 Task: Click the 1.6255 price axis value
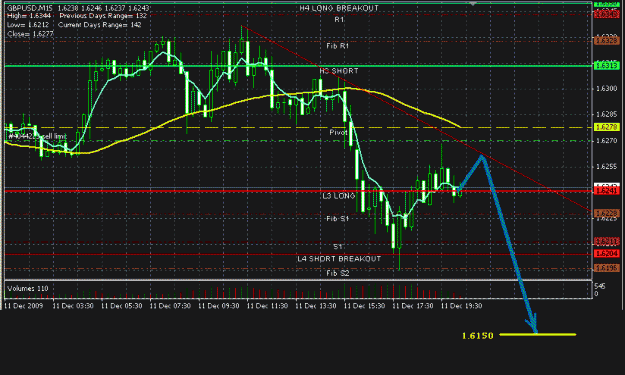607,167
